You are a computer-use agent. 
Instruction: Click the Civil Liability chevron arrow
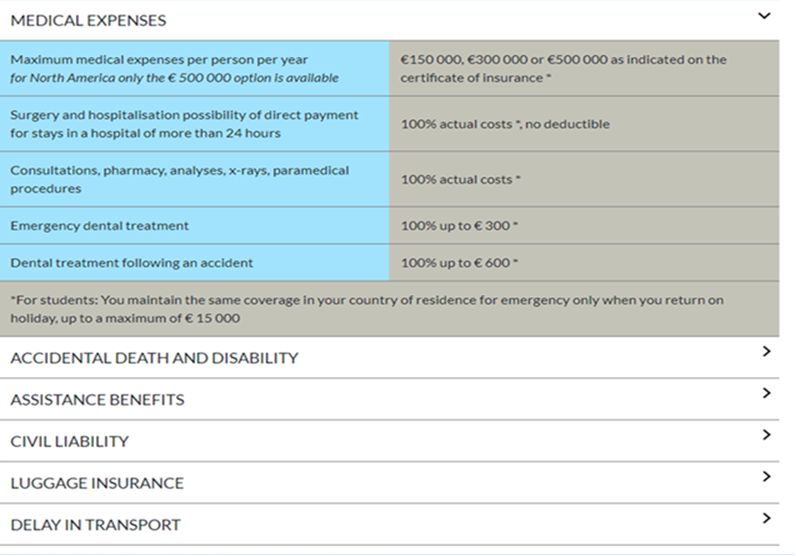[x=766, y=435]
